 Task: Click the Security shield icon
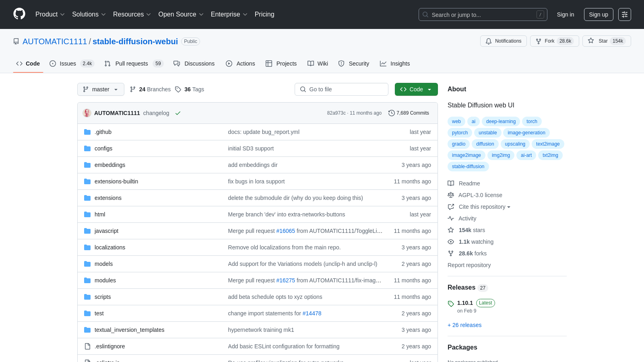click(x=341, y=64)
